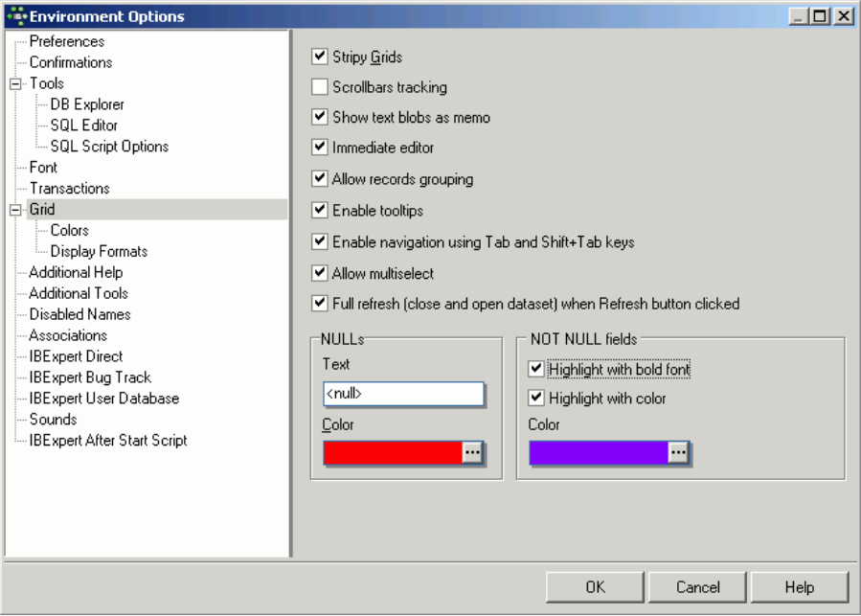861x616 pixels.
Task: Open IBExpert After Start Script
Action: (108, 440)
